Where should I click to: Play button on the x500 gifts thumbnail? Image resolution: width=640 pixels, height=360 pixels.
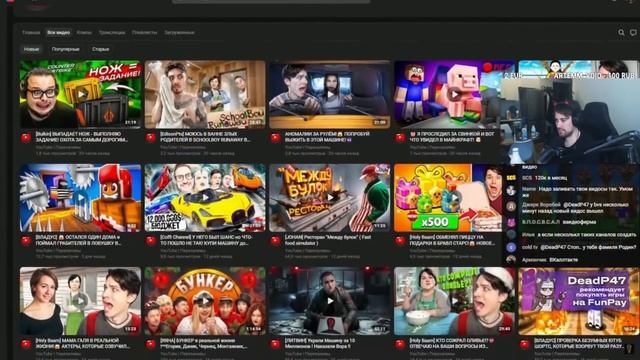coord(454,198)
